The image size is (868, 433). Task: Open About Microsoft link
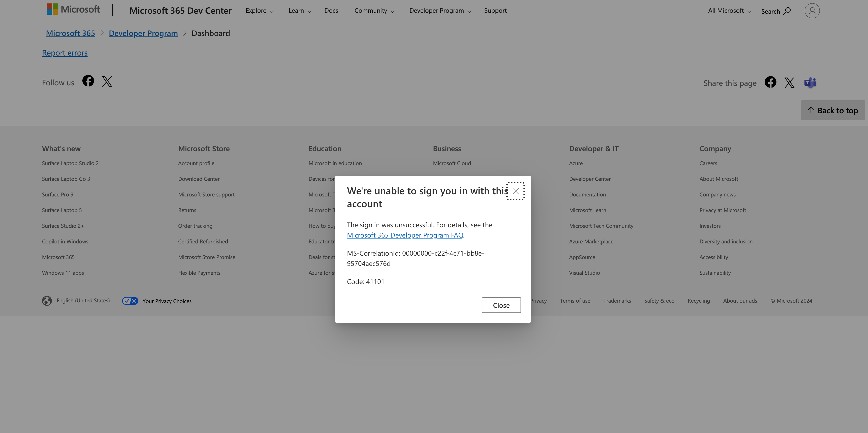click(718, 179)
